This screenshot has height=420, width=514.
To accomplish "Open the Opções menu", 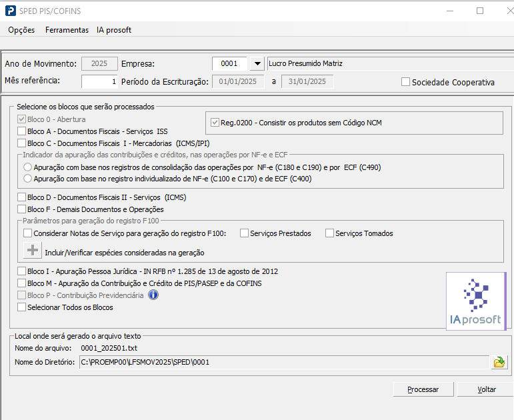I will [x=21, y=30].
